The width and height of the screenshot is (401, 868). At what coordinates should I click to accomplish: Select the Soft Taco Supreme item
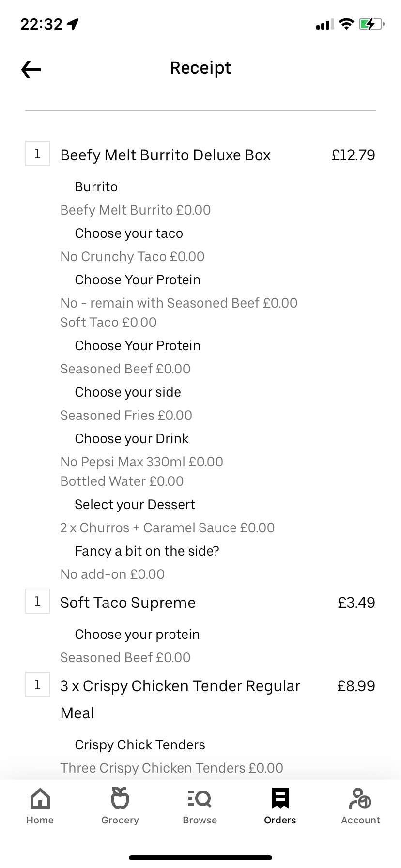[x=128, y=603]
